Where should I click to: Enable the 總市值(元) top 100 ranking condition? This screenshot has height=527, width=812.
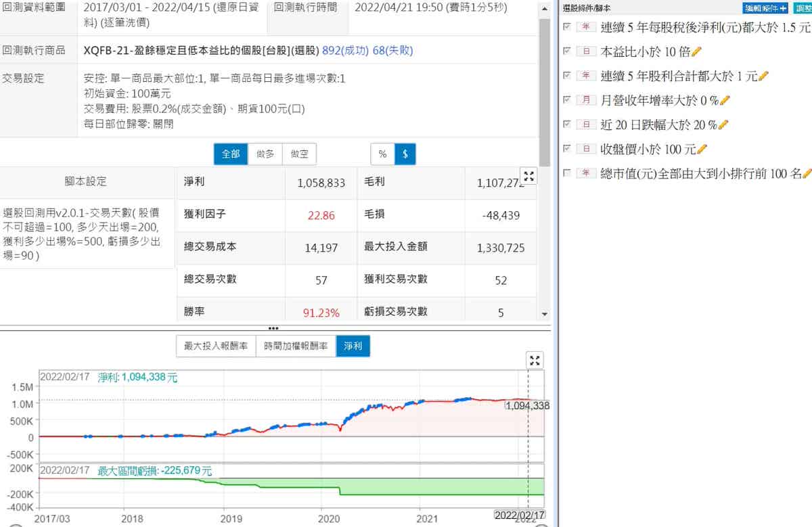point(567,173)
